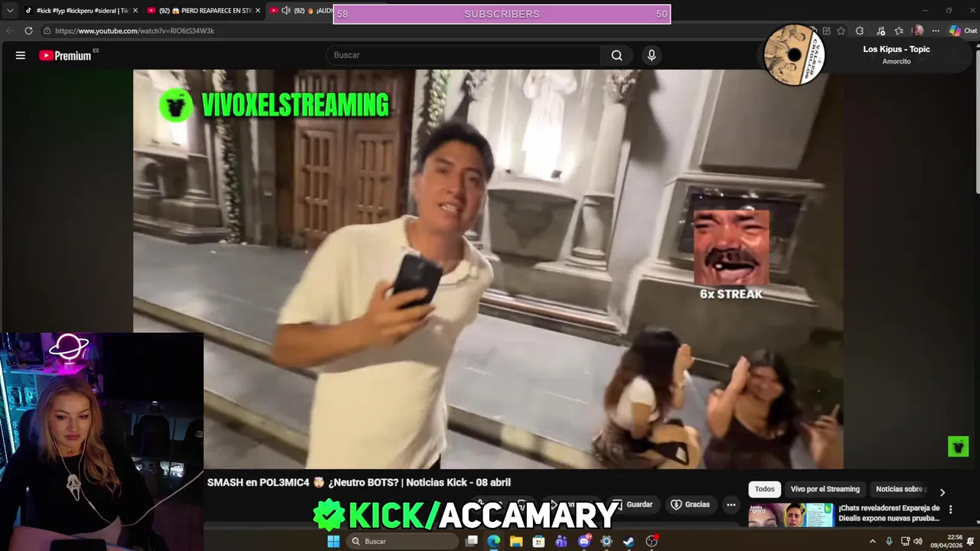
Task: Open the tab search dropdown arrow
Action: 9,11
